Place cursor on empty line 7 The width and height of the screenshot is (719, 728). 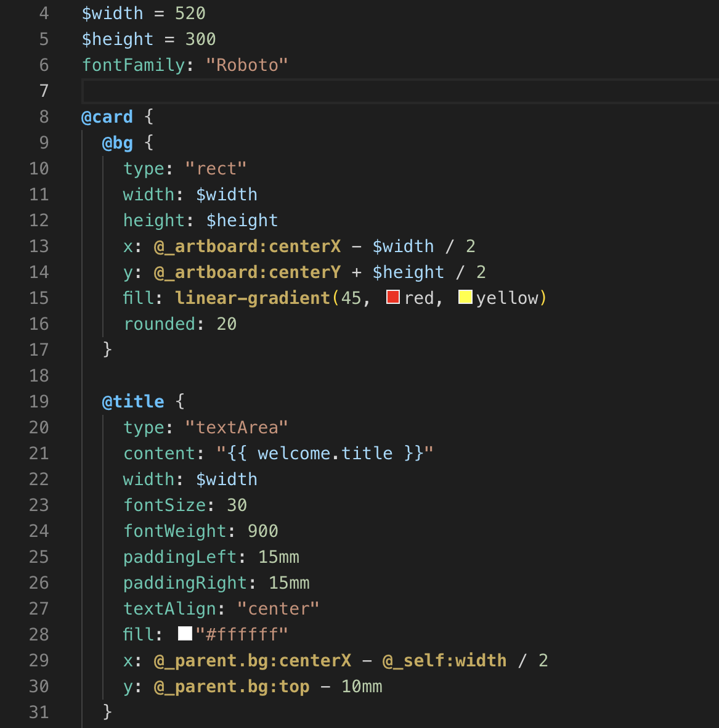point(399,91)
